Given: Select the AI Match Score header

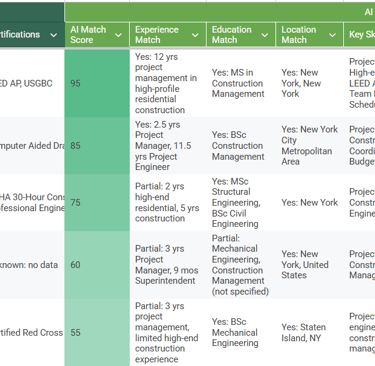Looking at the screenshot, I should 97,35.
